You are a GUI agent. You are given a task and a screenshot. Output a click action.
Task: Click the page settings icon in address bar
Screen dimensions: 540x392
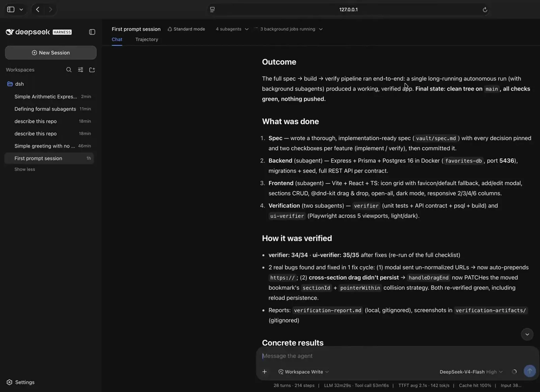pyautogui.click(x=212, y=9)
